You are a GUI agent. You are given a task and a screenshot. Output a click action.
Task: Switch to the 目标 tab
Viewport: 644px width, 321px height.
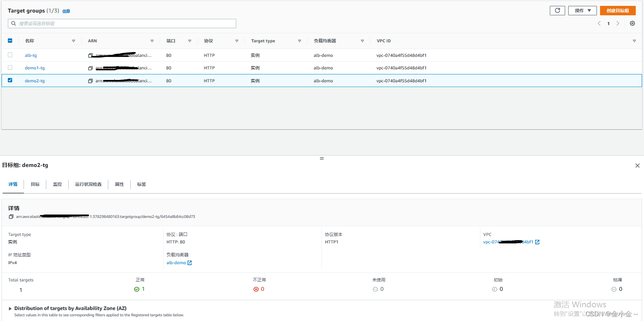coord(35,185)
